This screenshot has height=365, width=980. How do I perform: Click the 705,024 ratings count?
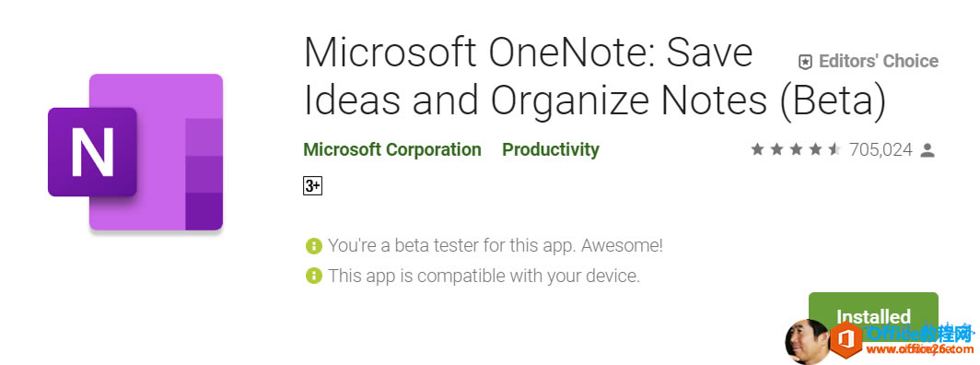(x=881, y=150)
